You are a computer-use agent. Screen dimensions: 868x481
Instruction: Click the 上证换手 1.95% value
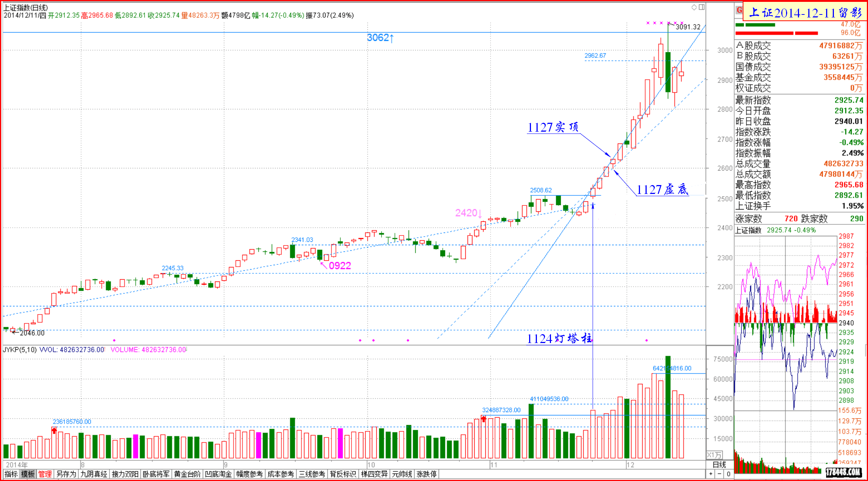[852, 206]
